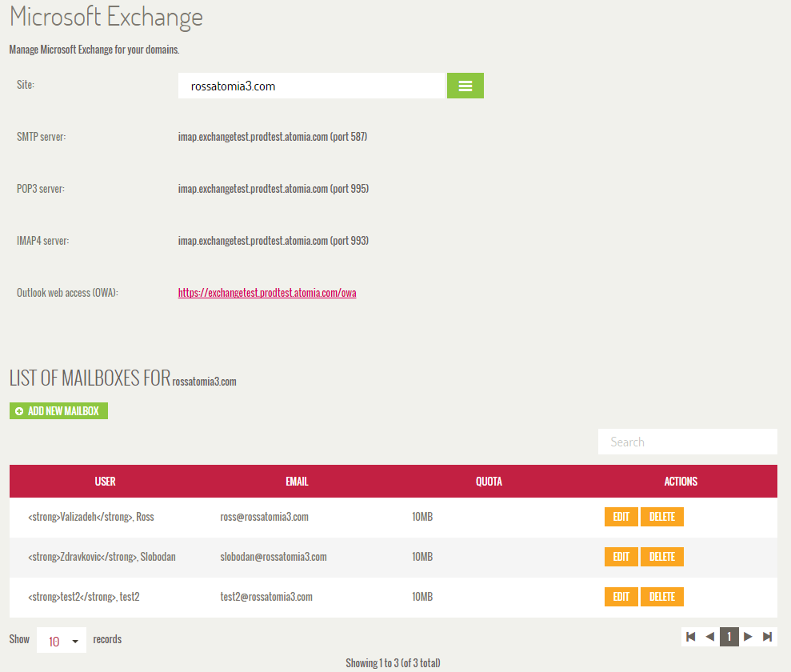
Task: Click the POP3 server label
Action: [x=41, y=189]
